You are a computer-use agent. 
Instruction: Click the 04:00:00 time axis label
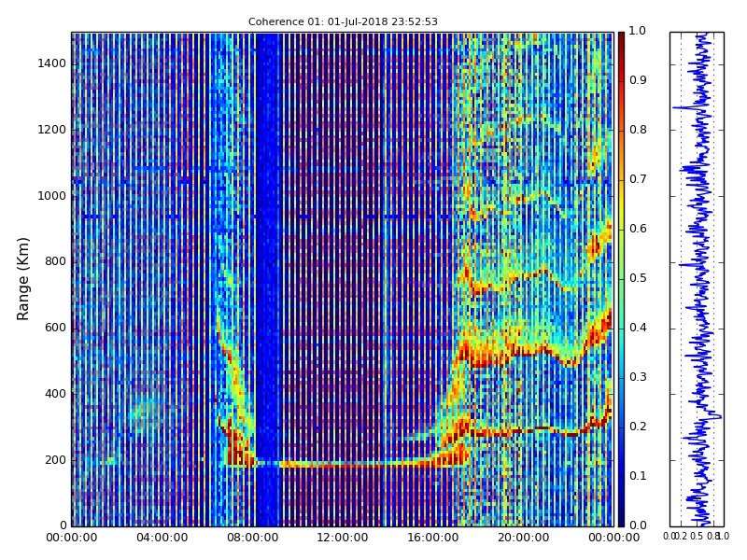coord(162,538)
